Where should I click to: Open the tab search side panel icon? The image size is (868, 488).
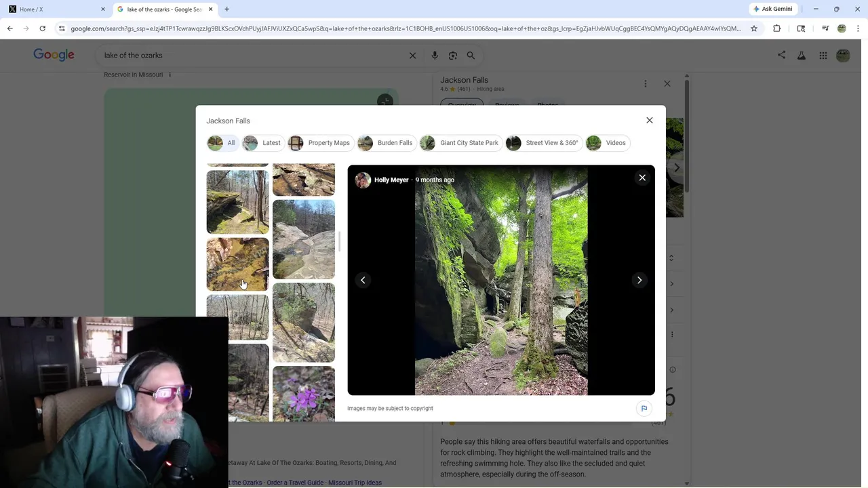(x=801, y=28)
